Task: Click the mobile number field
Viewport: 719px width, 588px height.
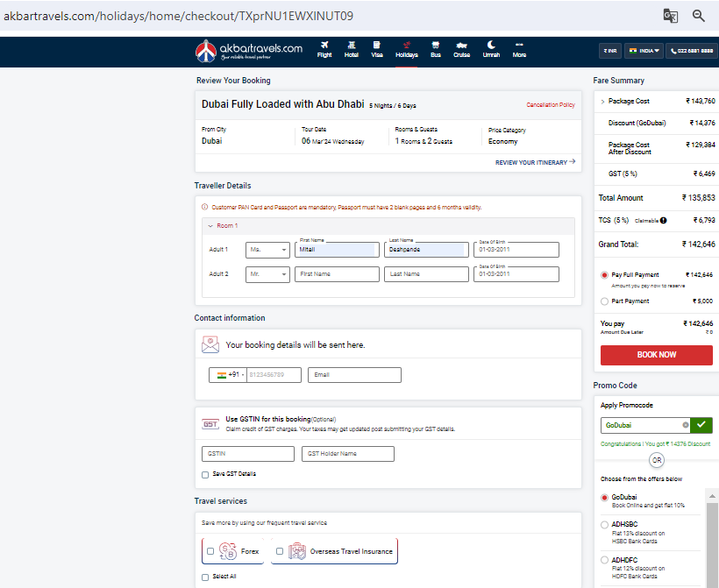Action: point(274,375)
